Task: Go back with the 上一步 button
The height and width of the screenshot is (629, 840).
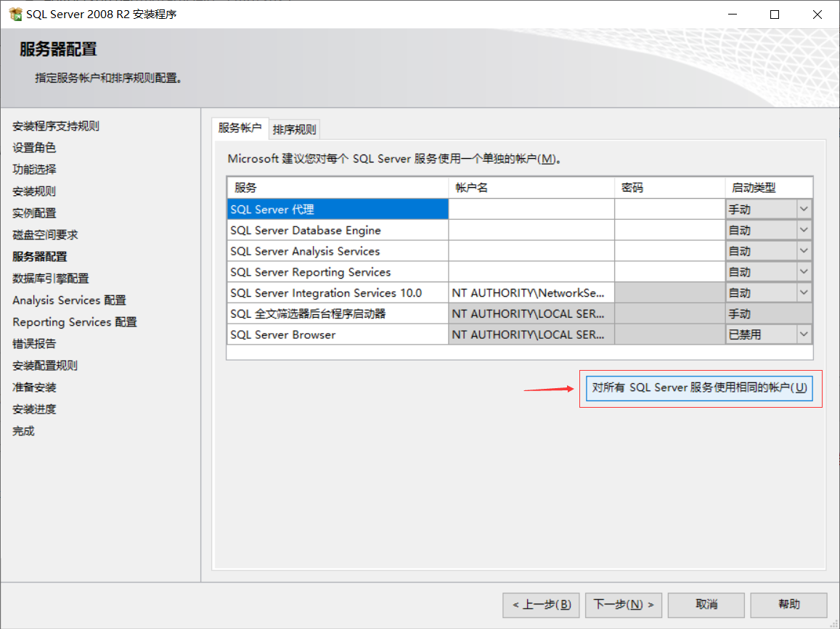Action: pos(541,605)
